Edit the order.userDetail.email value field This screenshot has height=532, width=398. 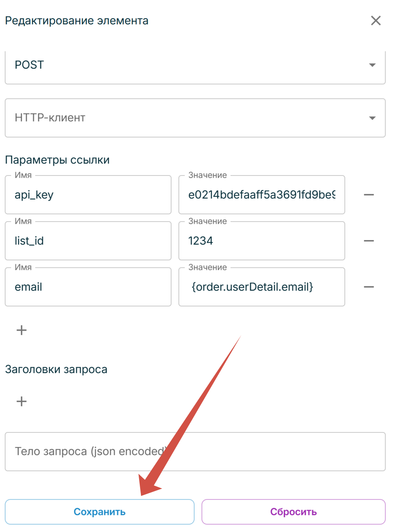pos(261,287)
